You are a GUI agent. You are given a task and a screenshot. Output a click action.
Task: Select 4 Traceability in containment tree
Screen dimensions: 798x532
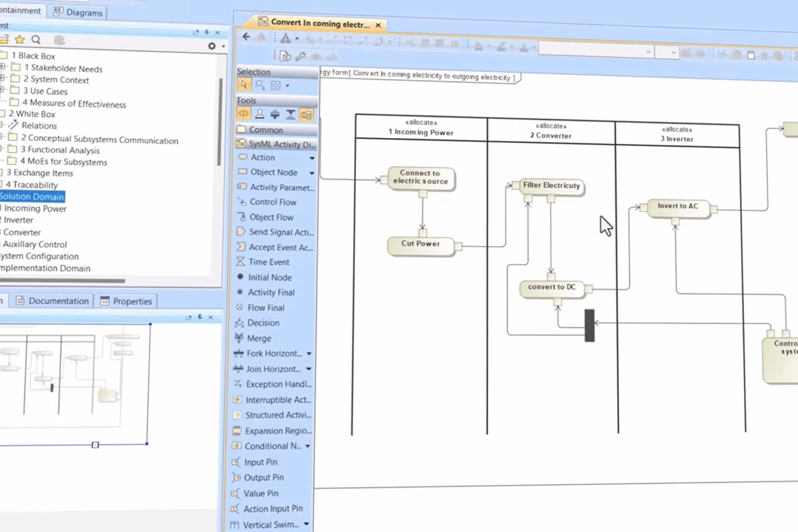[31, 185]
